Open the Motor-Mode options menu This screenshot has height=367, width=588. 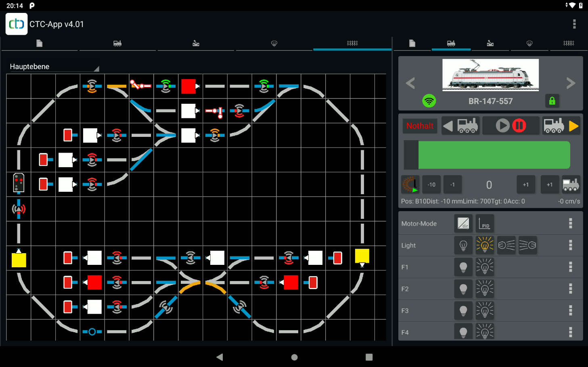570,223
